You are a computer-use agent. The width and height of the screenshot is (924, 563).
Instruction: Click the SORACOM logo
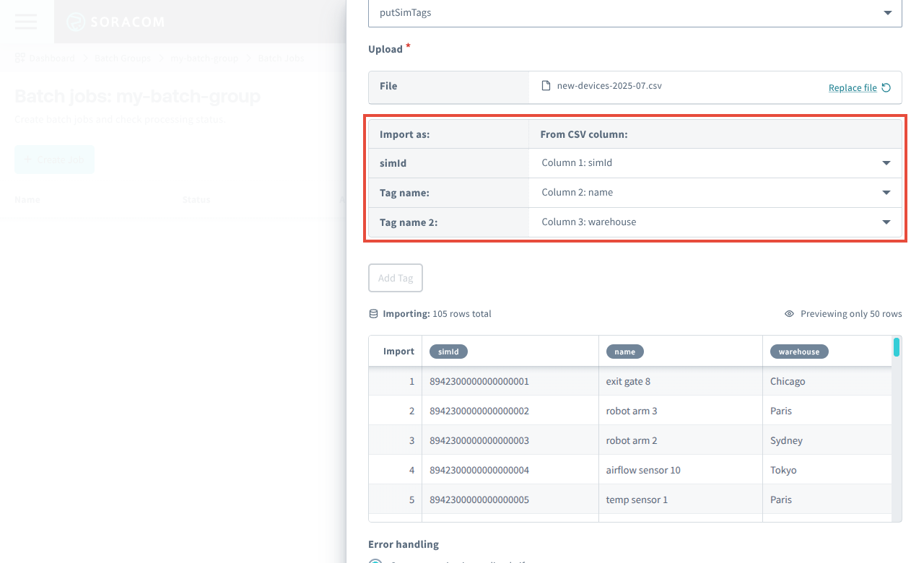114,22
